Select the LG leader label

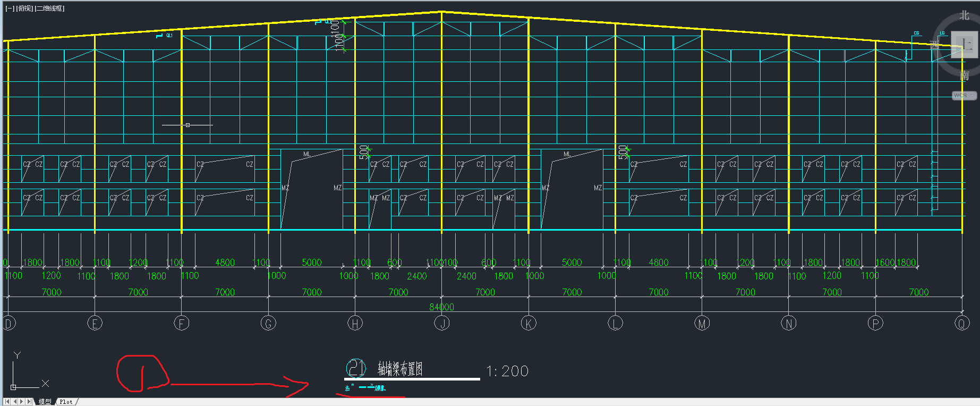(x=942, y=33)
